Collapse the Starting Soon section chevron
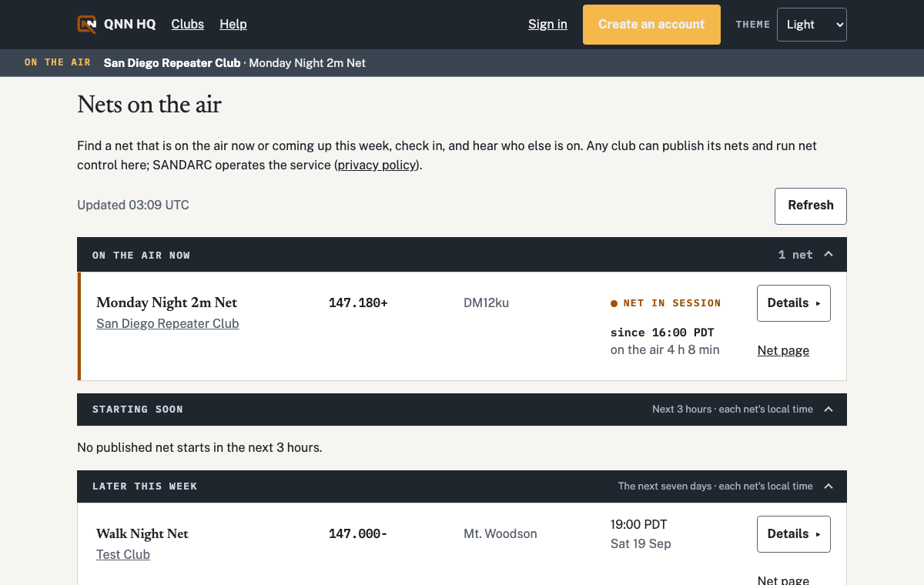 (x=829, y=409)
